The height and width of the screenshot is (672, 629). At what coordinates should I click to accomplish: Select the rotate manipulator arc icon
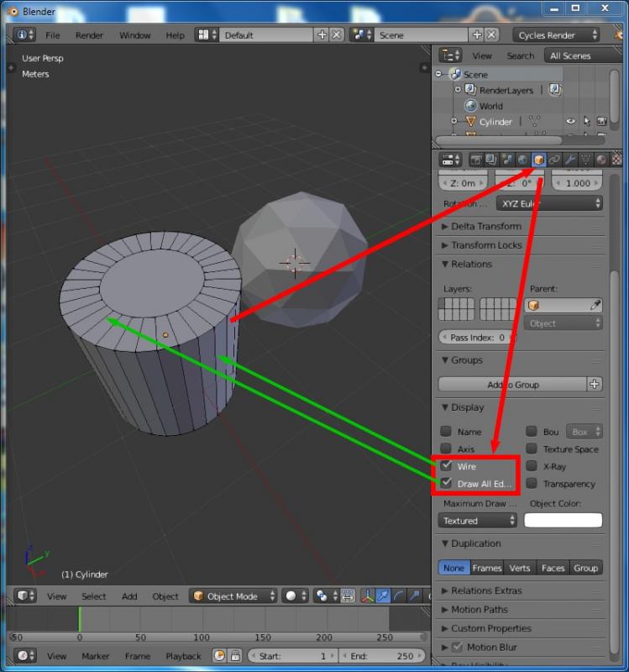[399, 596]
